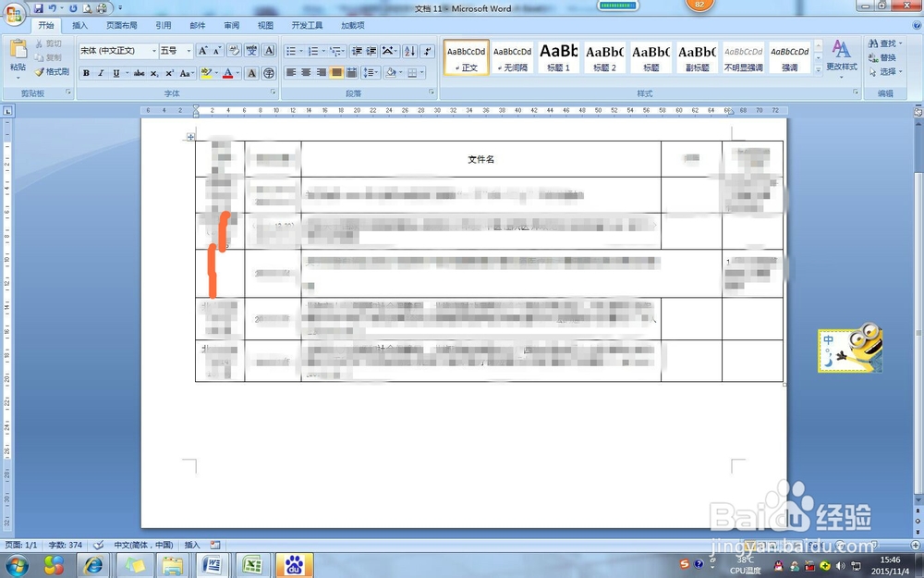
Task: Open the Find (查找) function
Action: click(881, 43)
